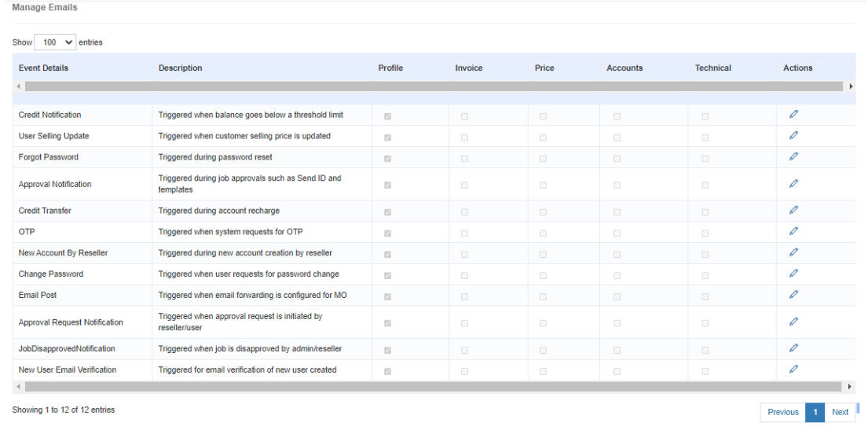Click the Accounts column header

pos(624,68)
